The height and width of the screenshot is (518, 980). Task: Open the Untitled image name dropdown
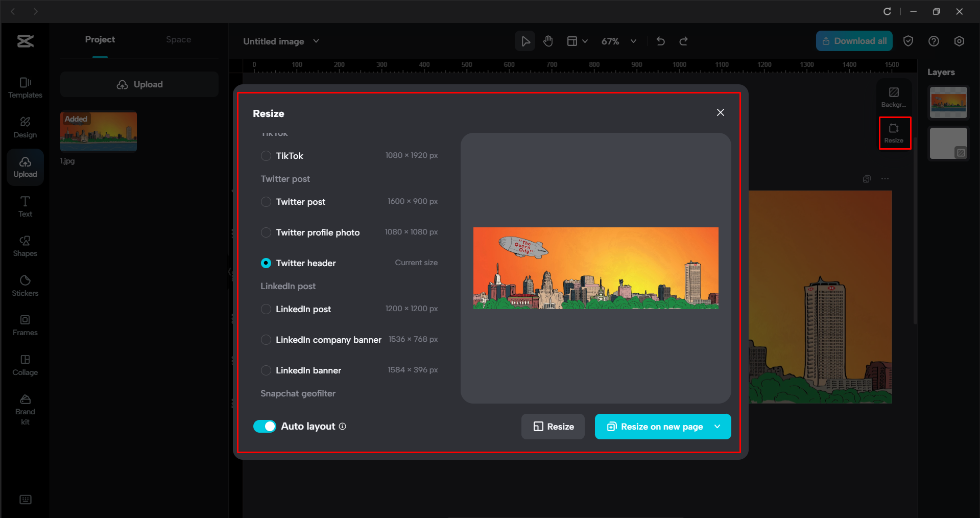(316, 41)
